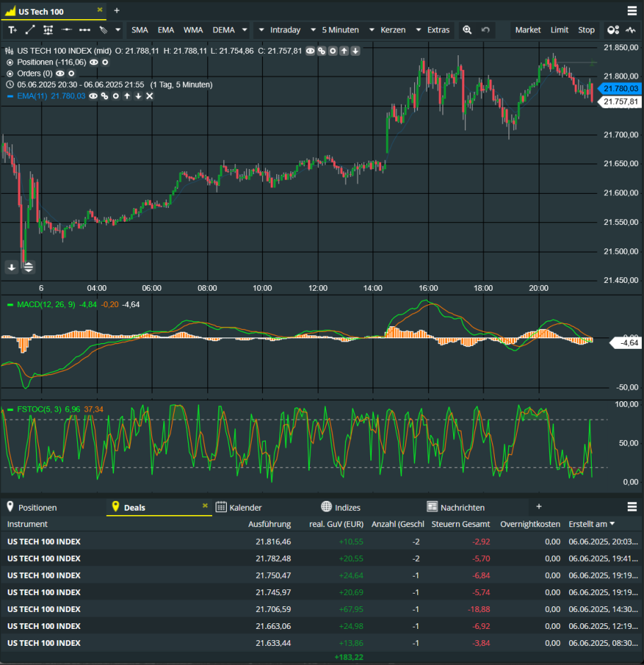Sort by Erstellt am column
The width and height of the screenshot is (644, 665).
coord(592,524)
